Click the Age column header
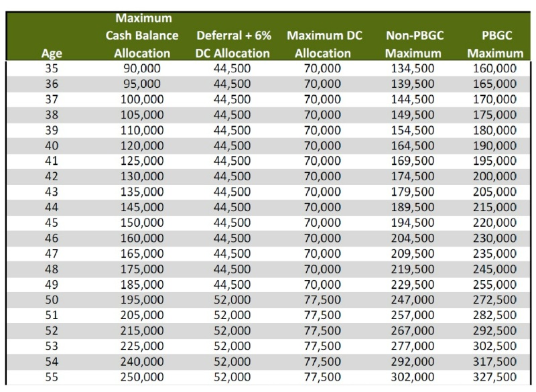 pyautogui.click(x=51, y=53)
